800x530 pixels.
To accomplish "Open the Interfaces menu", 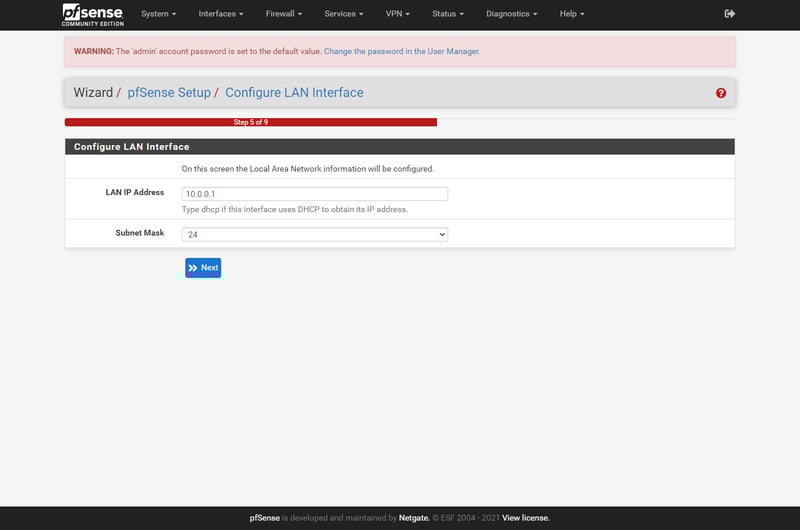I will coord(221,14).
